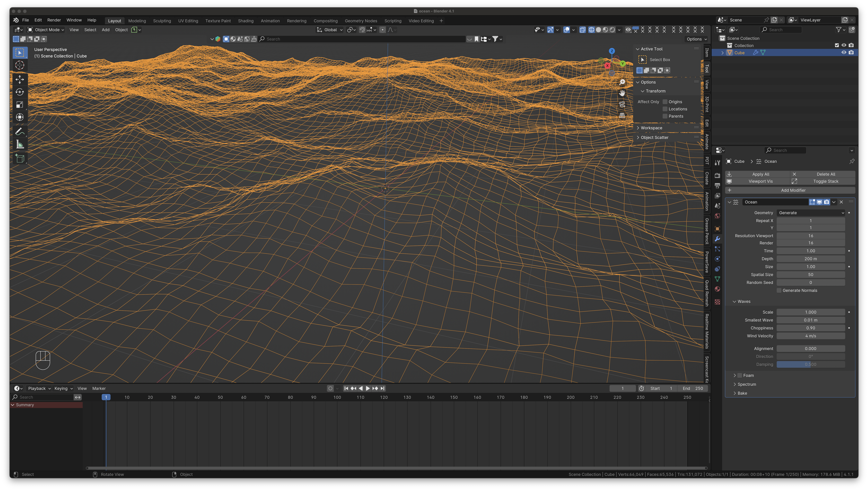Select the Annotate pencil tool
Screen dimensions: 868x490
pos(20,131)
